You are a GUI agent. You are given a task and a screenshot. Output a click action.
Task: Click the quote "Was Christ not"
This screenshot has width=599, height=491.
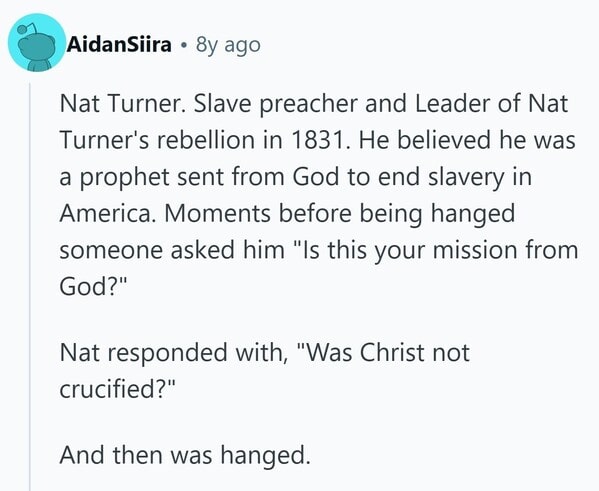[383, 352]
